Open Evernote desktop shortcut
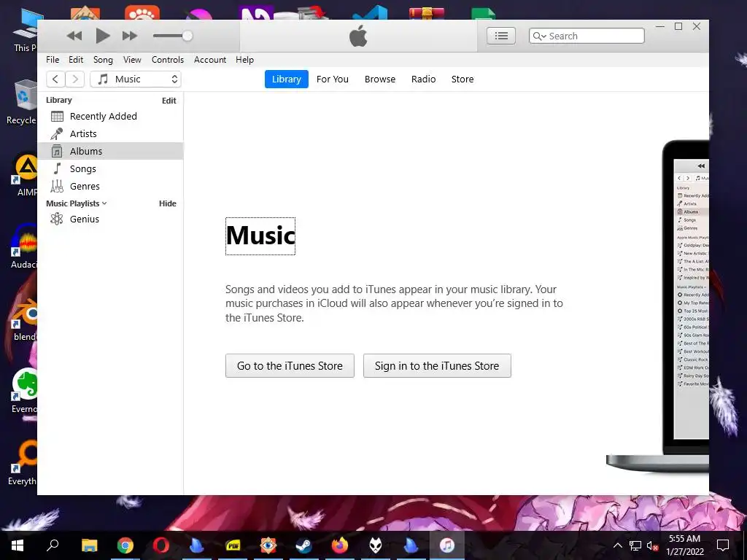Screen dimensions: 747x560 click(24, 392)
